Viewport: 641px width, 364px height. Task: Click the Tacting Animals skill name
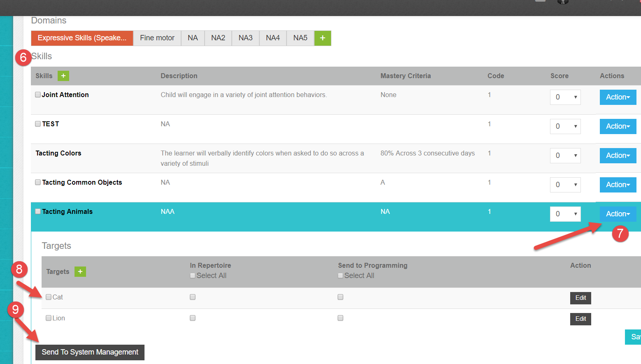[x=68, y=211]
